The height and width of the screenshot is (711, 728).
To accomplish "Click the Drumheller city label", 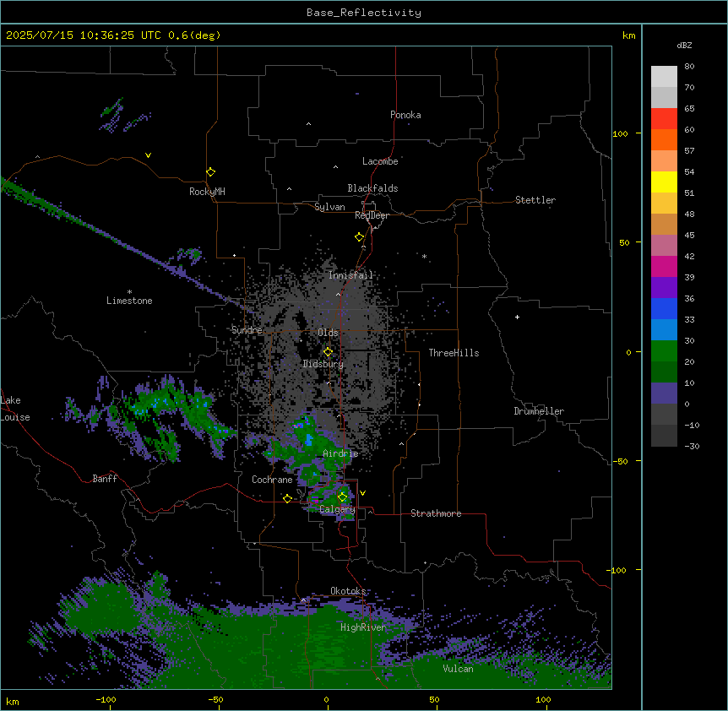I will pos(539,411).
